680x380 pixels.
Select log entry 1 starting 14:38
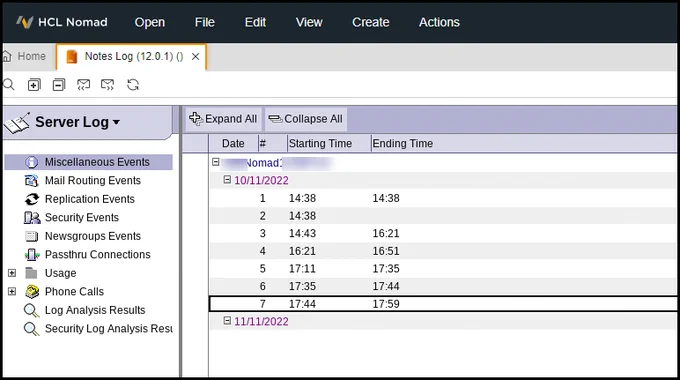pyautogui.click(x=443, y=198)
